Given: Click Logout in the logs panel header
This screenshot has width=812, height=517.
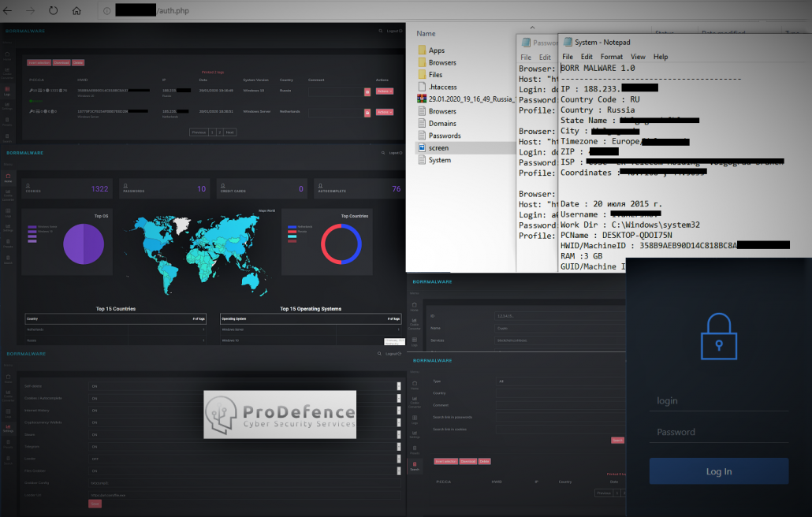Looking at the screenshot, I should pyautogui.click(x=395, y=31).
